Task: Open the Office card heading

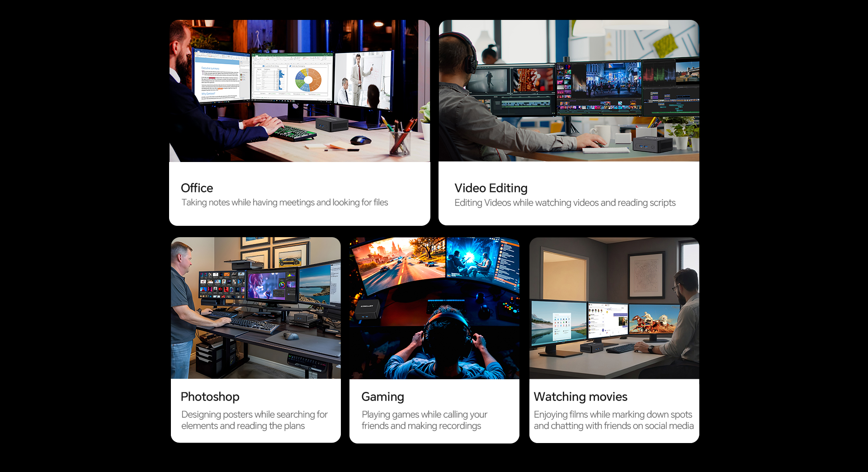Action: pos(197,188)
